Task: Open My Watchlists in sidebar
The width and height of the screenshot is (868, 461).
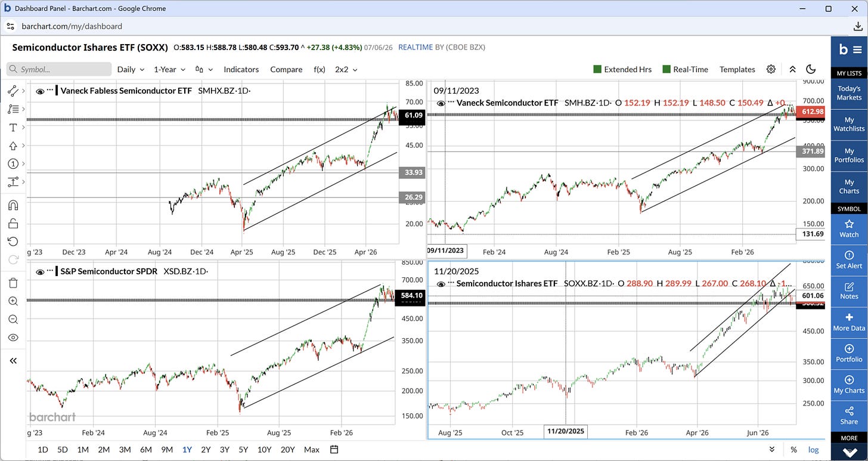Action: (x=849, y=124)
